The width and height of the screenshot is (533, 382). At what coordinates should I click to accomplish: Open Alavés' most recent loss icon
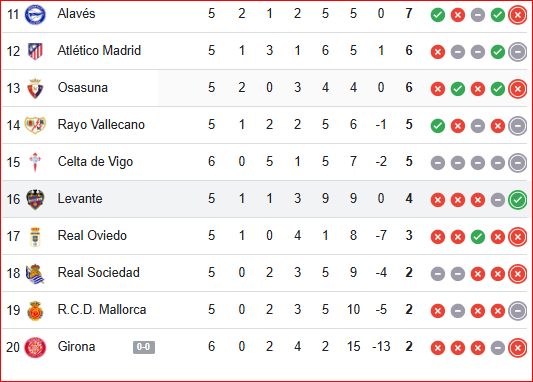518,15
